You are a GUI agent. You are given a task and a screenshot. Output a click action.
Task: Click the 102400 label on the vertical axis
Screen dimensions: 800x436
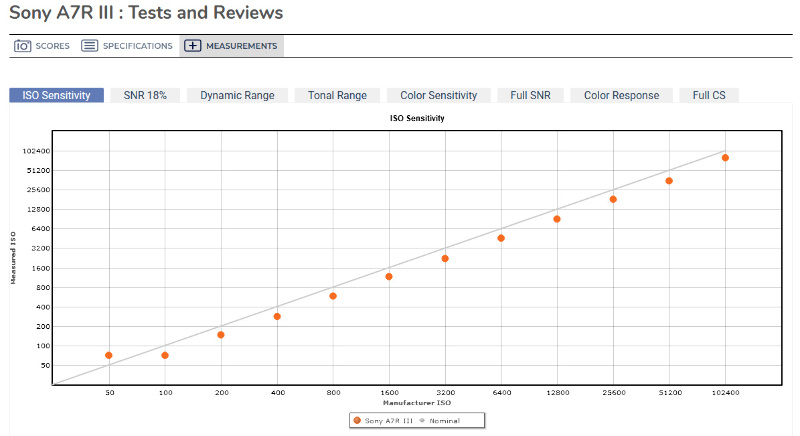[x=36, y=151]
